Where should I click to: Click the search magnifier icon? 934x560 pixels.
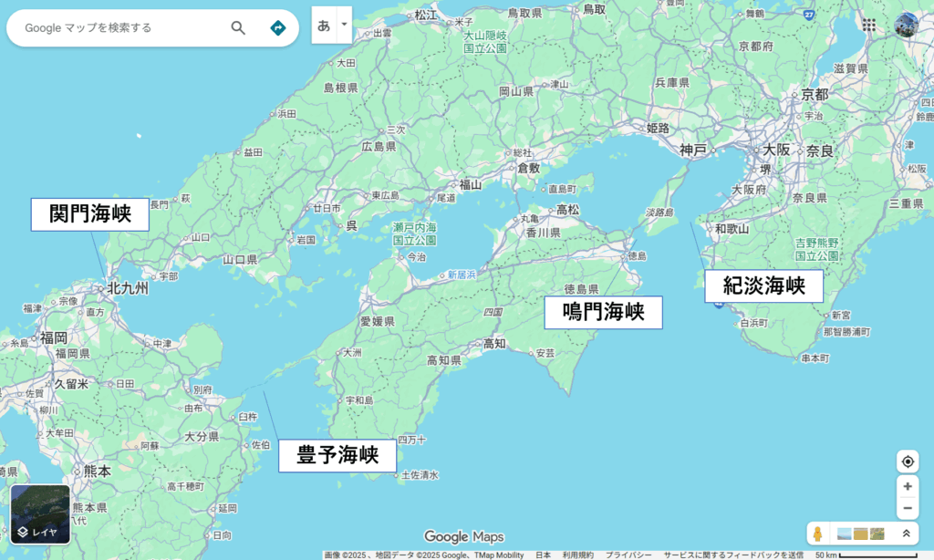point(238,28)
